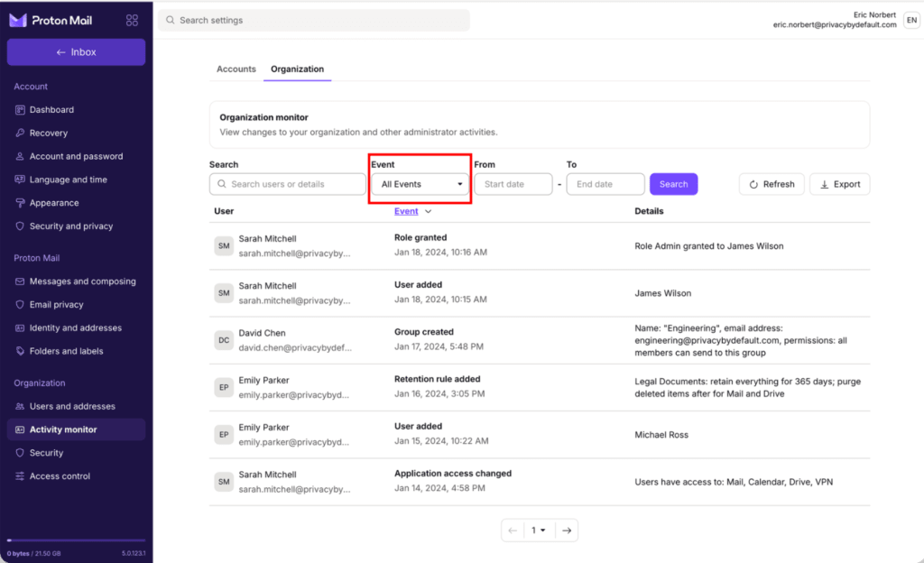Screen dimensions: 924x563
Task: Open the EN language badge
Action: (x=911, y=20)
